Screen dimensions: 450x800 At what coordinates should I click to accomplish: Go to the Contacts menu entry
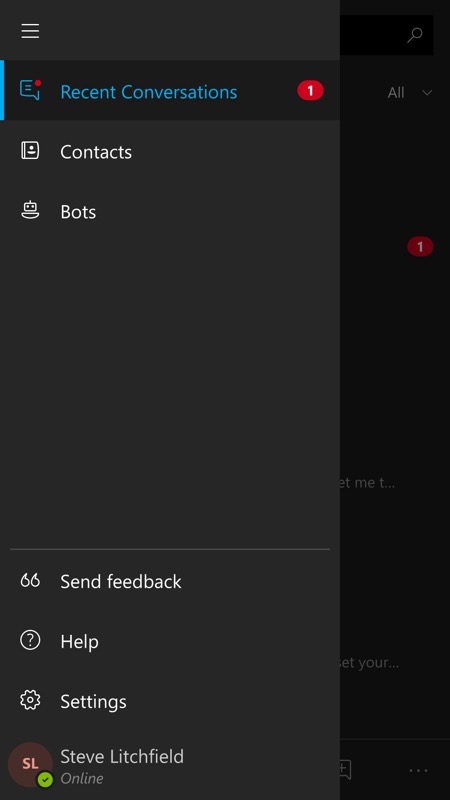[x=170, y=151]
